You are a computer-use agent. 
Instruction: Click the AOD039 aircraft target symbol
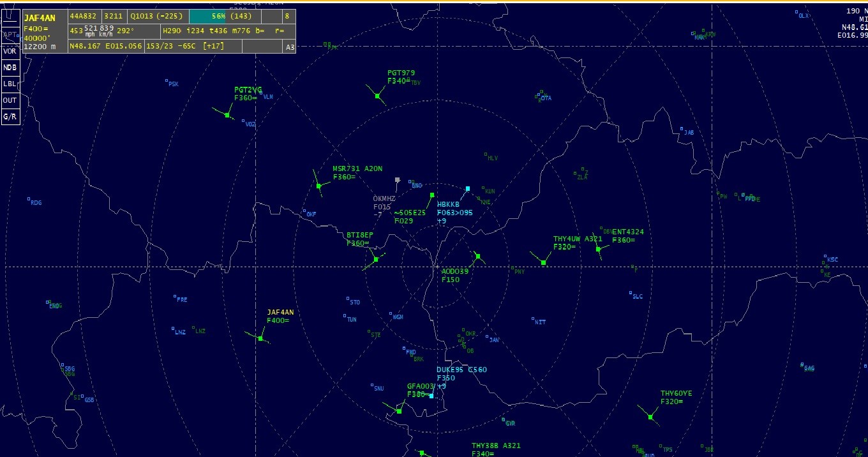point(478,257)
